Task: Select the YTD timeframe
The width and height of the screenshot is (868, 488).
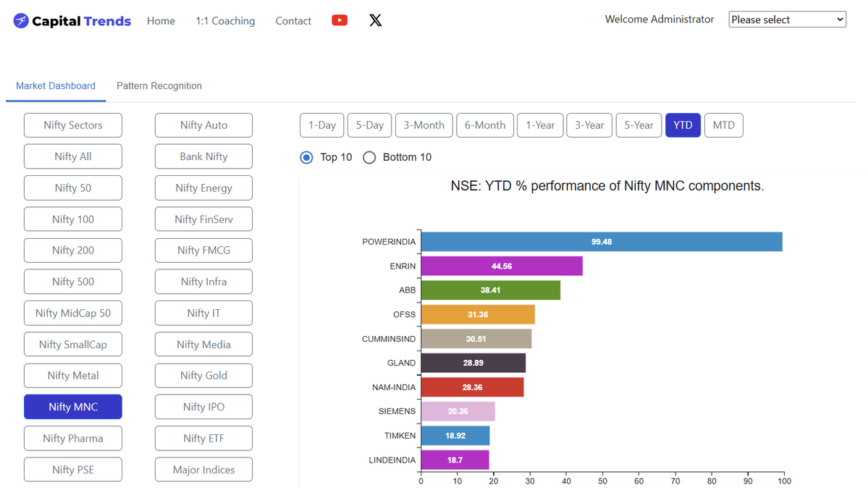Action: [683, 125]
